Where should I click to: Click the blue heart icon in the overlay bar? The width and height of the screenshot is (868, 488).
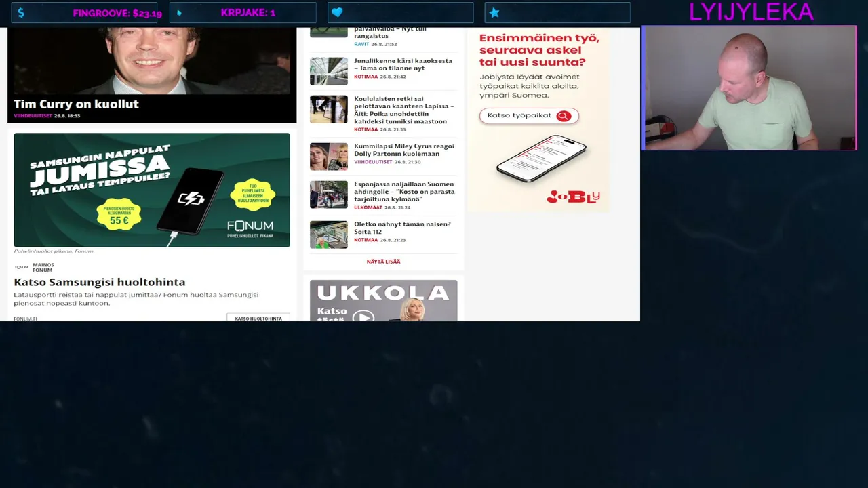click(337, 13)
